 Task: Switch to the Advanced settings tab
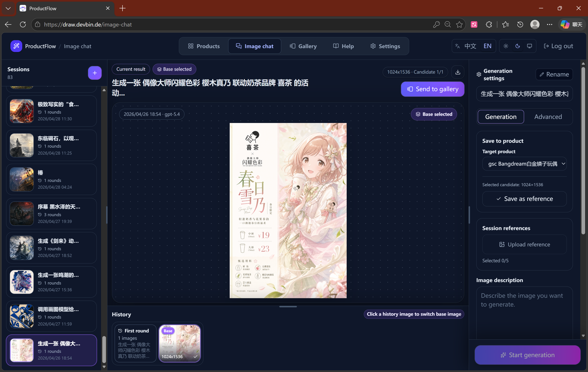point(548,117)
